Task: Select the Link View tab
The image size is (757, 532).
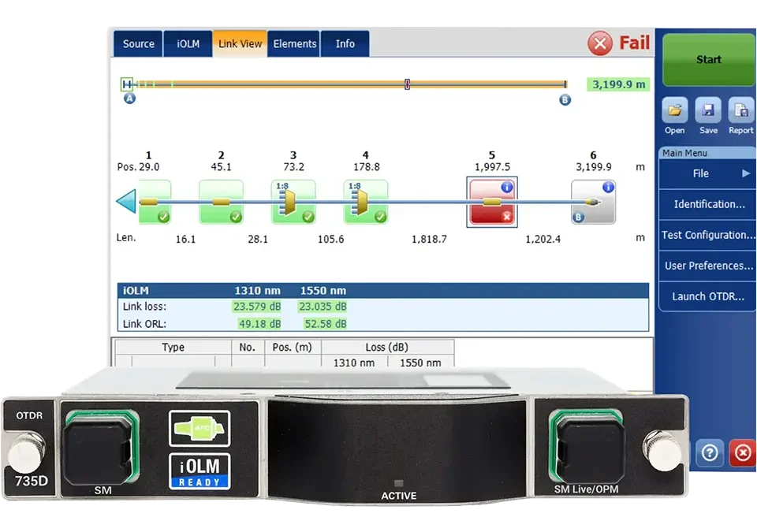Action: (240, 44)
